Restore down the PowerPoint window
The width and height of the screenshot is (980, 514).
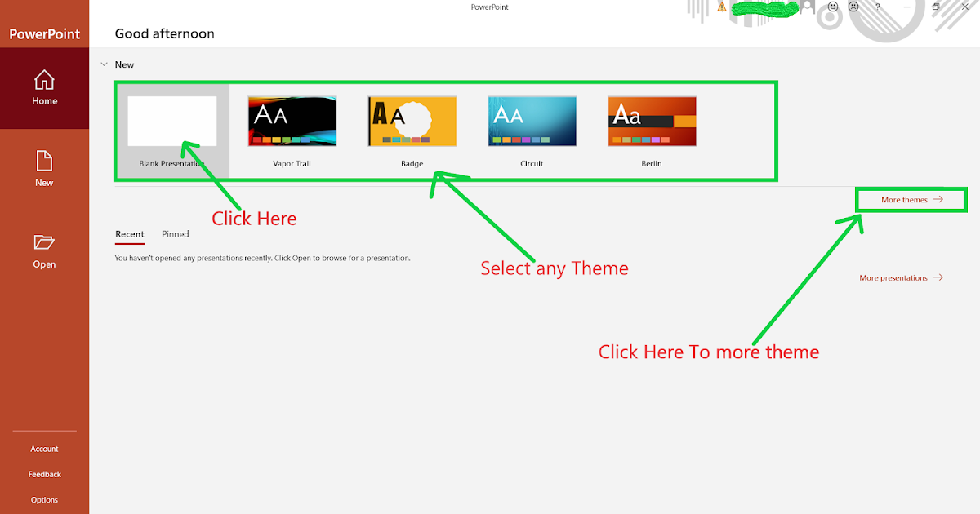(x=936, y=7)
